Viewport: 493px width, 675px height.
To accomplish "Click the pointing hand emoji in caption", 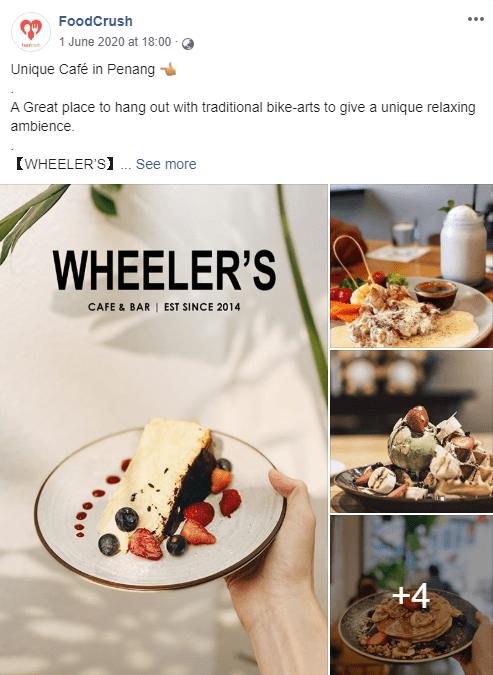I will 168,69.
